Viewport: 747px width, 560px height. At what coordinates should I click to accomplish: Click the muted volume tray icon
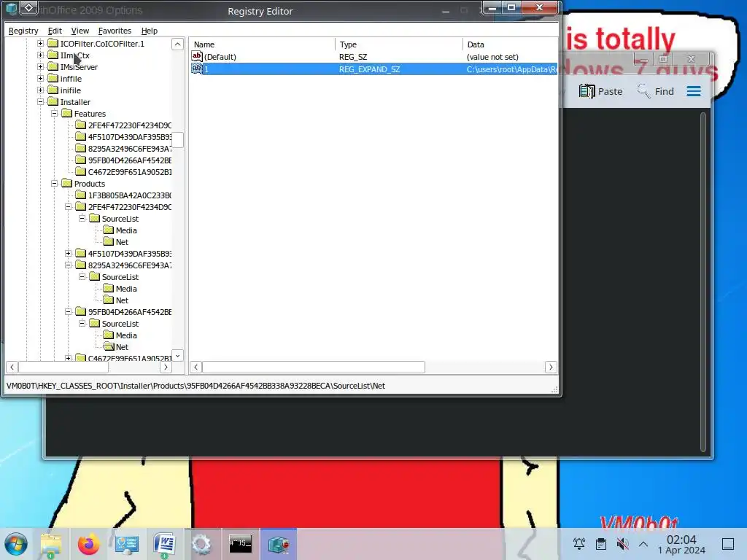(622, 544)
